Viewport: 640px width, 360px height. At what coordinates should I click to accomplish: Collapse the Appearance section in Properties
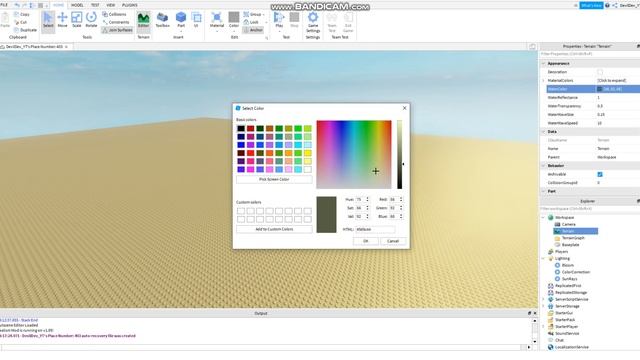click(x=543, y=64)
